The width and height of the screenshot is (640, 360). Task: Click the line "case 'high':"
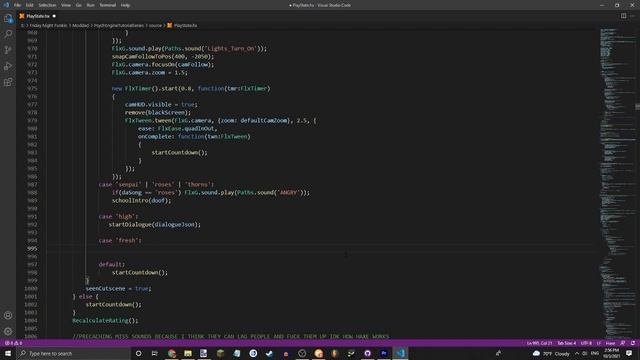click(118, 216)
